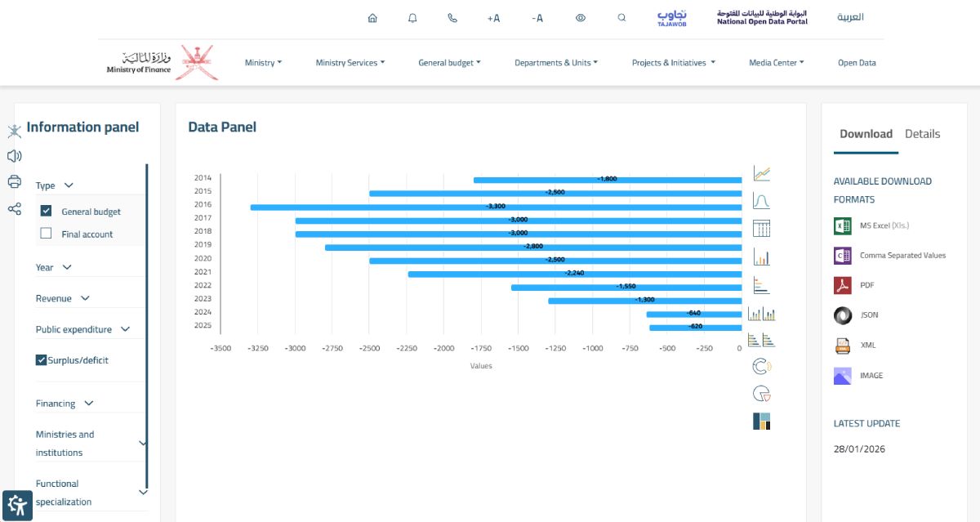This screenshot has width=980, height=522.
Task: Expand Ministries and institutions section
Action: 91,444
